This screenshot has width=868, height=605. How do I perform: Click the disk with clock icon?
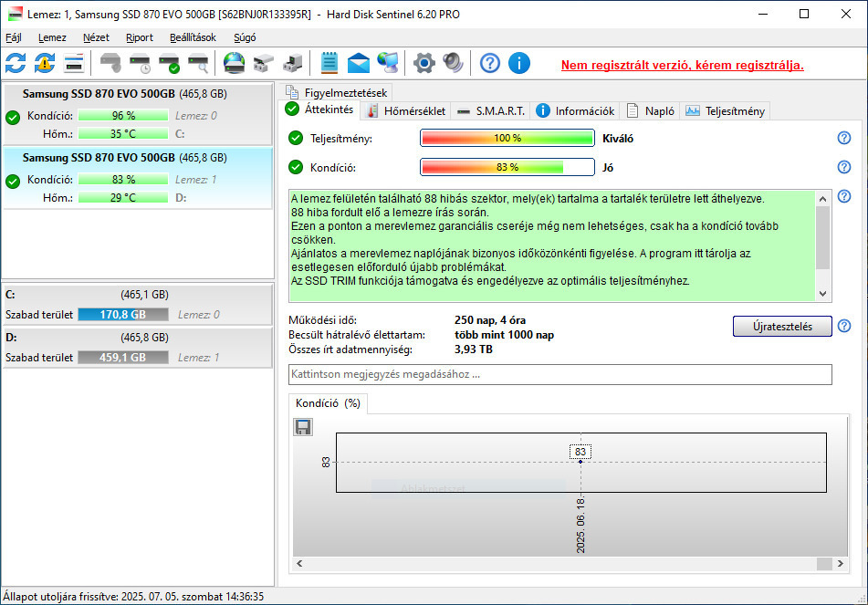tap(140, 63)
